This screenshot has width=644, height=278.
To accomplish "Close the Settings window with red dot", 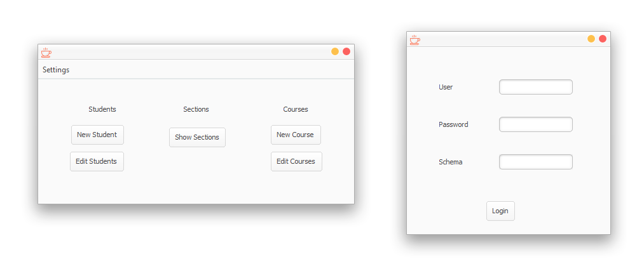I will 346,51.
